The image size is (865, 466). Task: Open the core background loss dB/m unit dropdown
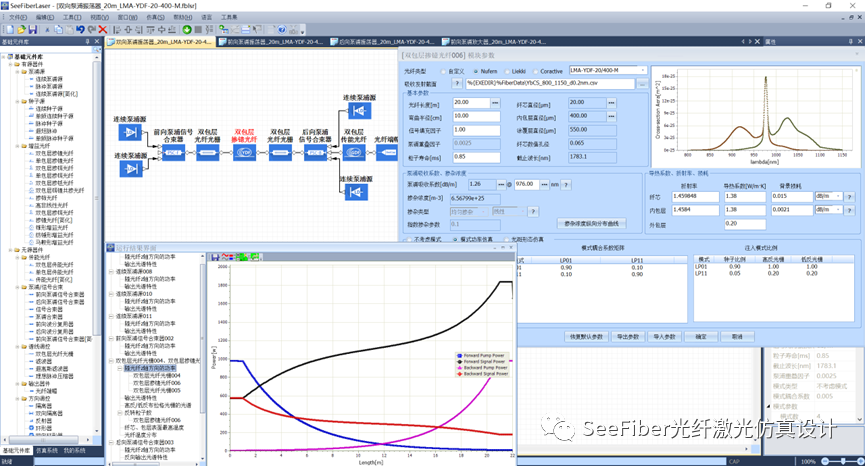(x=839, y=196)
